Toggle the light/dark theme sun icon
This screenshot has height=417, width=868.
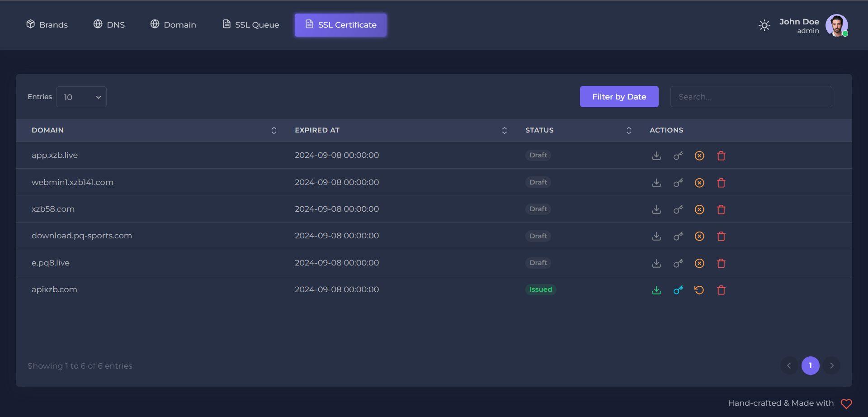tap(764, 25)
